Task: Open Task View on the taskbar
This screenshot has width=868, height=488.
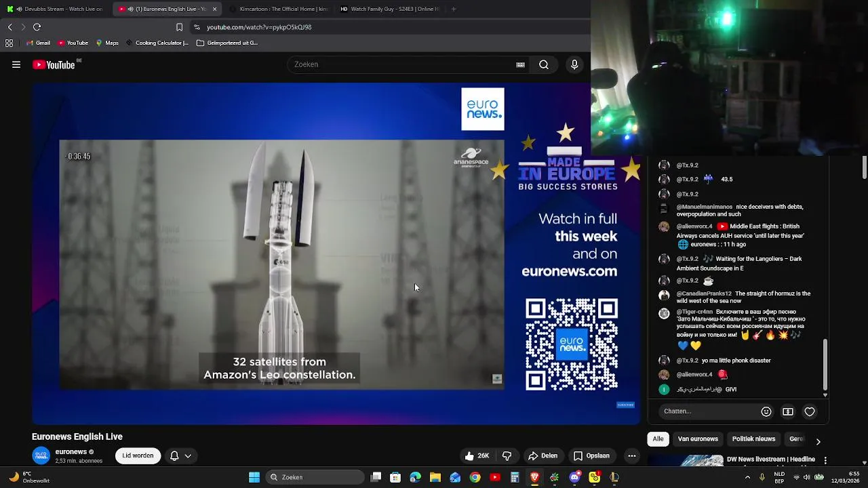Action: [376, 477]
